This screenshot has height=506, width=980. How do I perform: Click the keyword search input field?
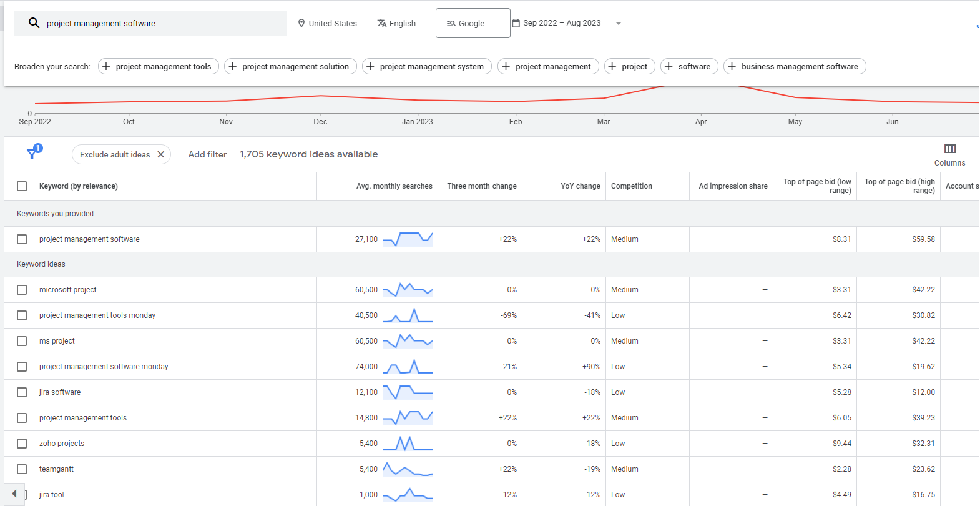150,23
